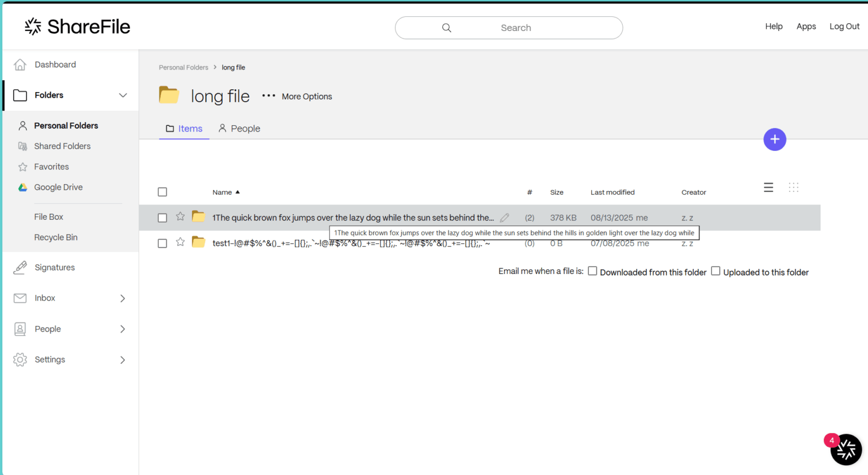Click the purple plus button to add content
Image resolution: width=868 pixels, height=475 pixels.
(775, 139)
